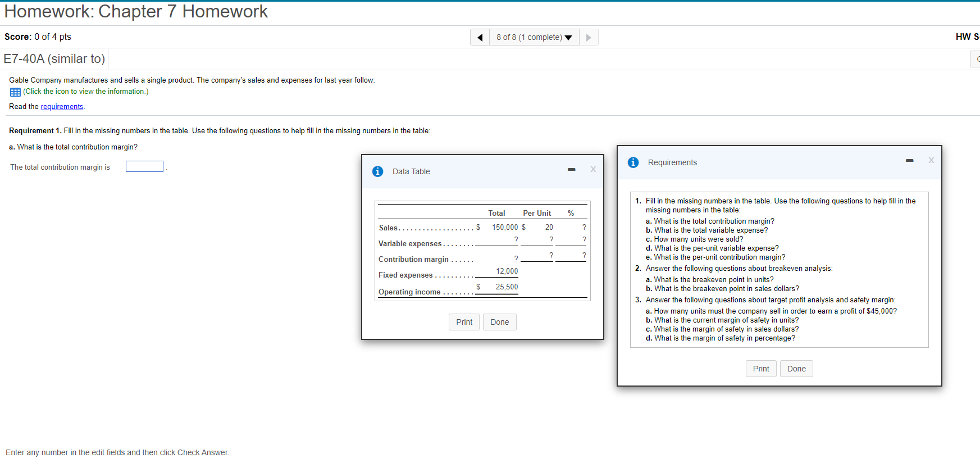Focus the total contribution margin input field

[144, 166]
